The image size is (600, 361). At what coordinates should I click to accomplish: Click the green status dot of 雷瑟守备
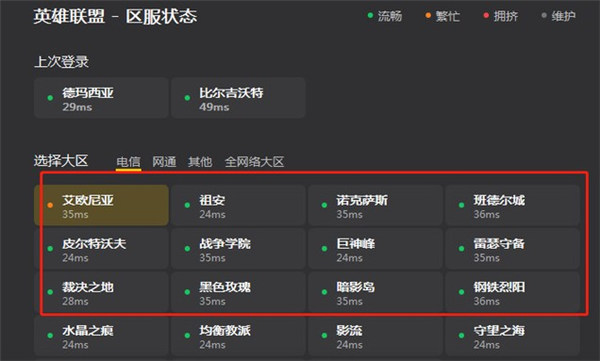(461, 249)
